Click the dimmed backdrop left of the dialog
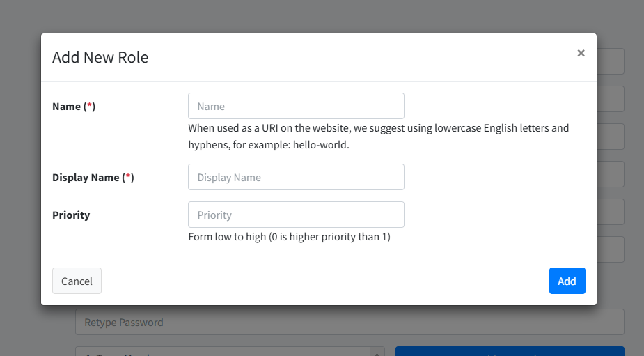 coord(20,174)
